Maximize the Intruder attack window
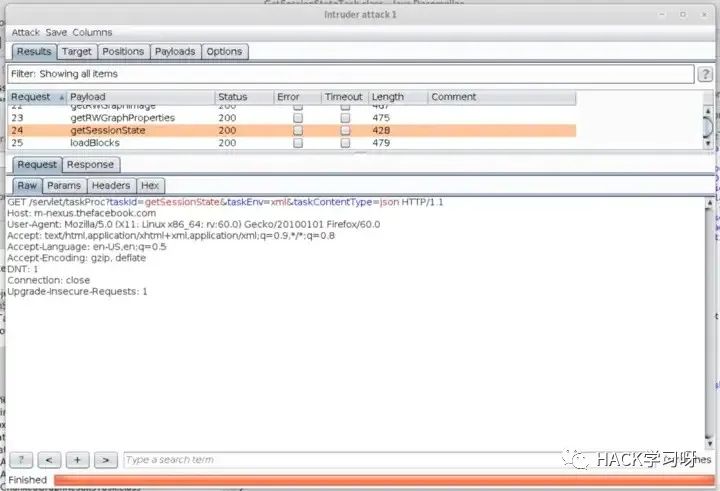 click(685, 13)
